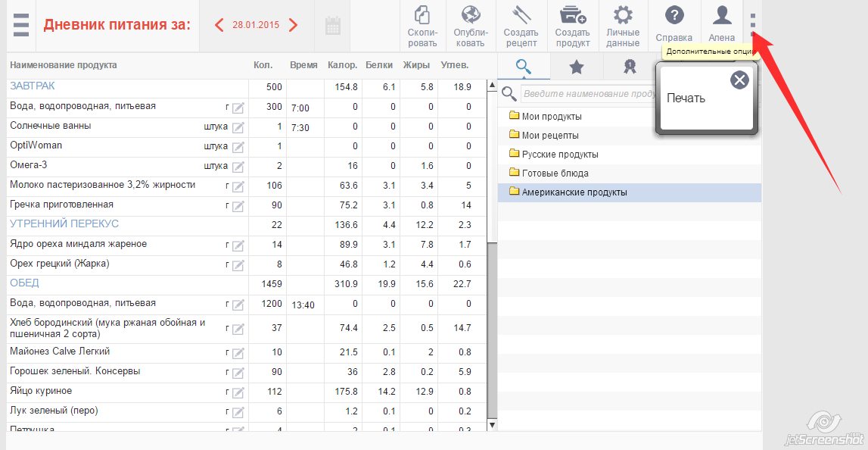Image resolution: width=868 pixels, height=450 pixels.
Task: Open the hamburger main menu
Action: point(21,25)
